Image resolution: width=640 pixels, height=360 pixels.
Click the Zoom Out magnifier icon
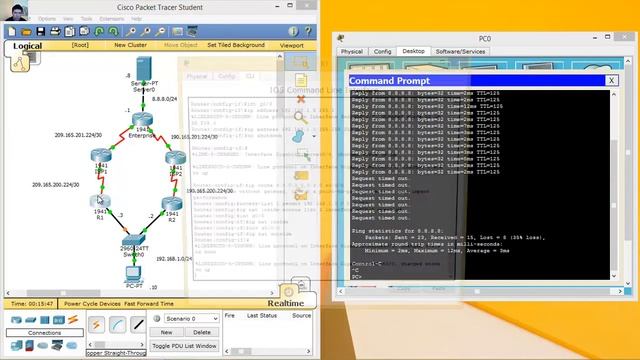tap(160, 31)
